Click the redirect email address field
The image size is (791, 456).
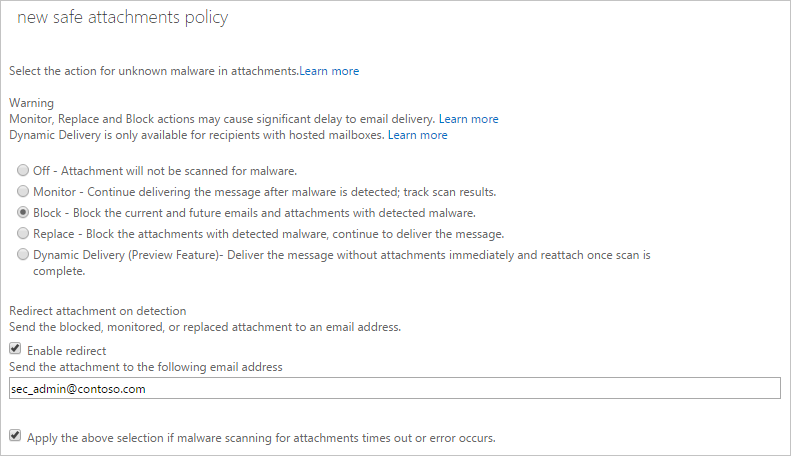pyautogui.click(x=394, y=388)
